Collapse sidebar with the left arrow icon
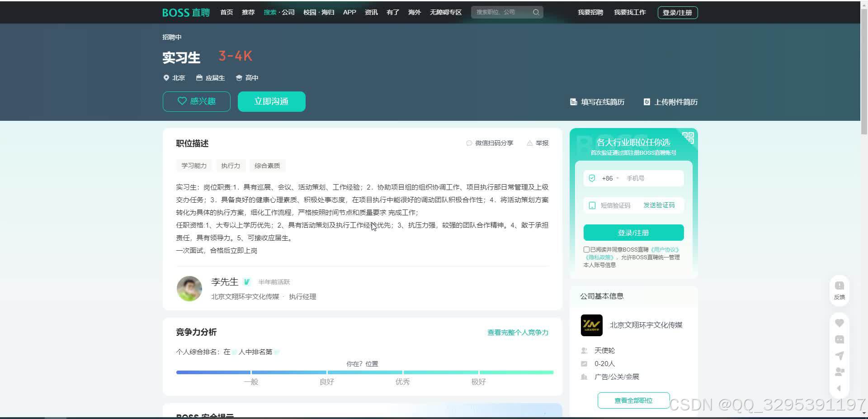 [839, 388]
